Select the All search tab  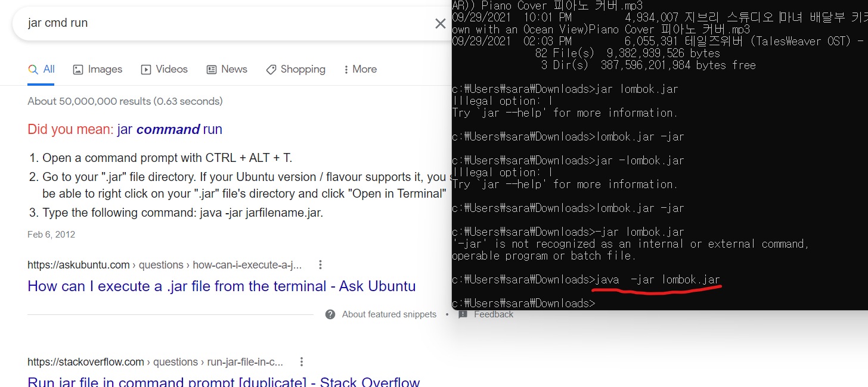[41, 69]
